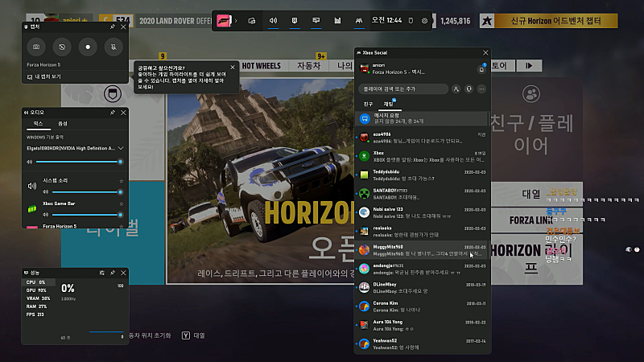Dismiss the sharing tooltip popup
This screenshot has height=362, width=644.
[x=233, y=67]
